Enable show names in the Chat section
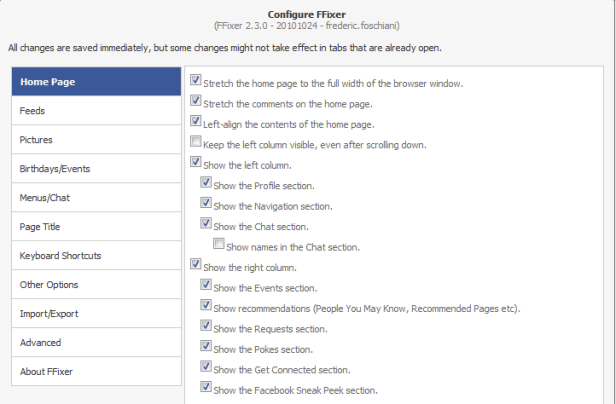 (x=219, y=245)
